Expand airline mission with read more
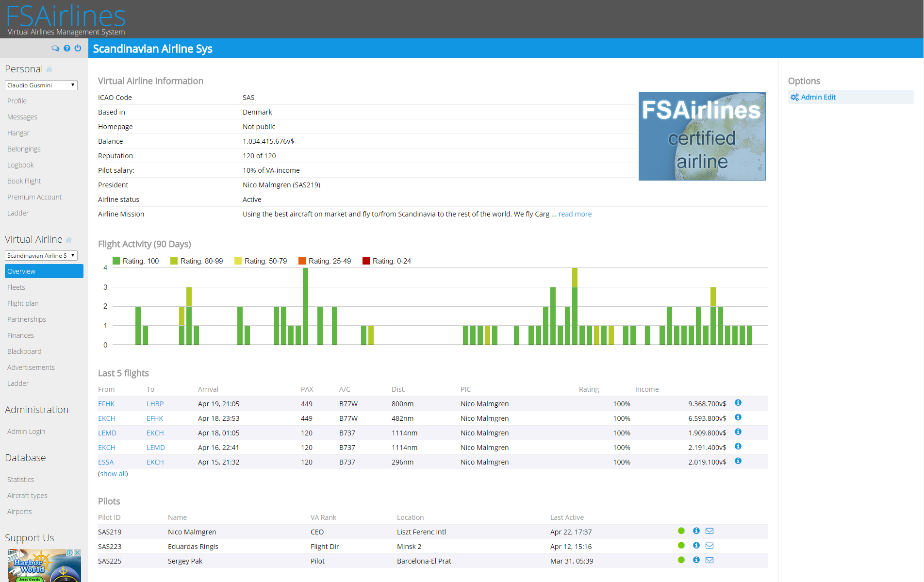Viewport: 924px width, 582px height. pos(575,214)
